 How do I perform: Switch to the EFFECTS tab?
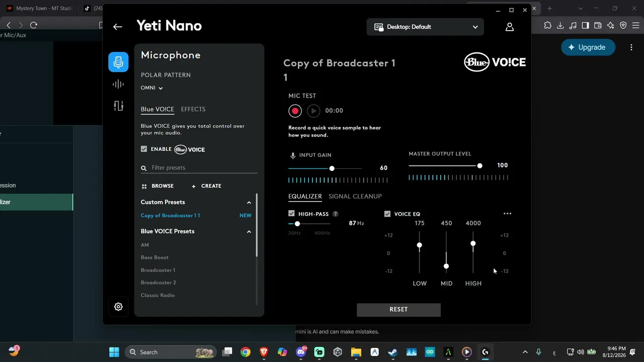pos(193,109)
